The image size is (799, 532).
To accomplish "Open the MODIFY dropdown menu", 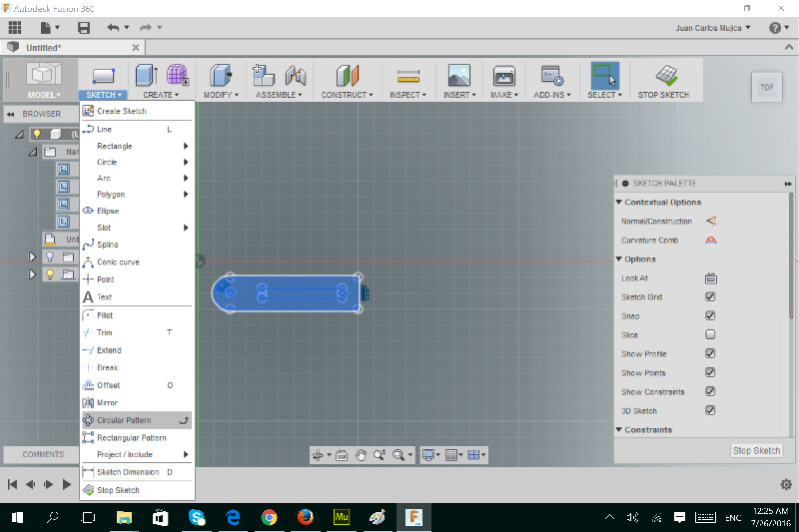I will pyautogui.click(x=221, y=95).
